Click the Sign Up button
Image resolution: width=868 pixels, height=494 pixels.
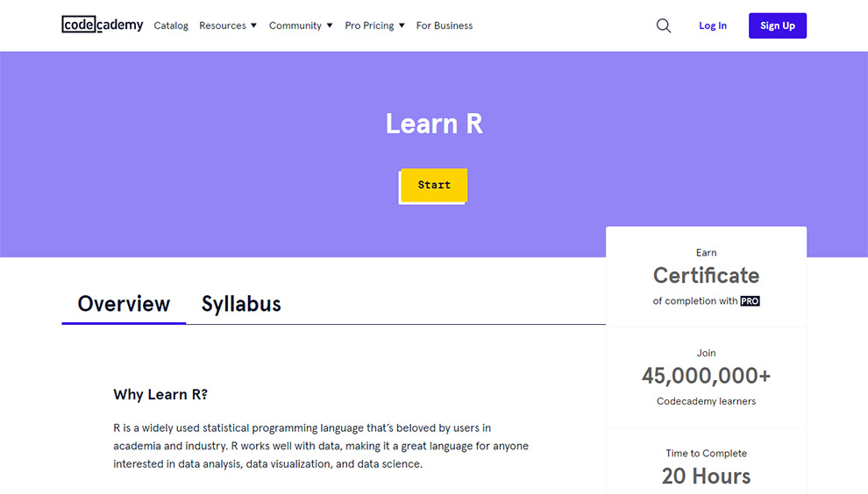[777, 25]
